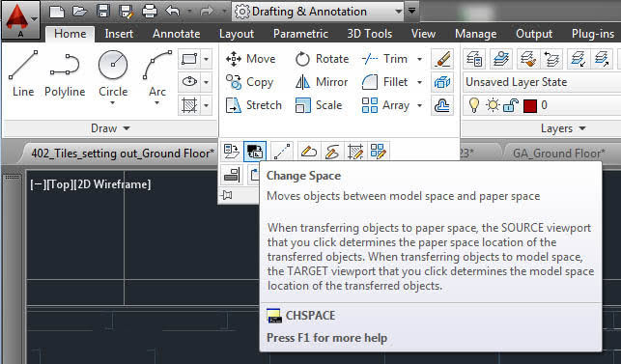Open the 3D Tools ribbon tab
Screen dimensions: 621x364
(370, 34)
